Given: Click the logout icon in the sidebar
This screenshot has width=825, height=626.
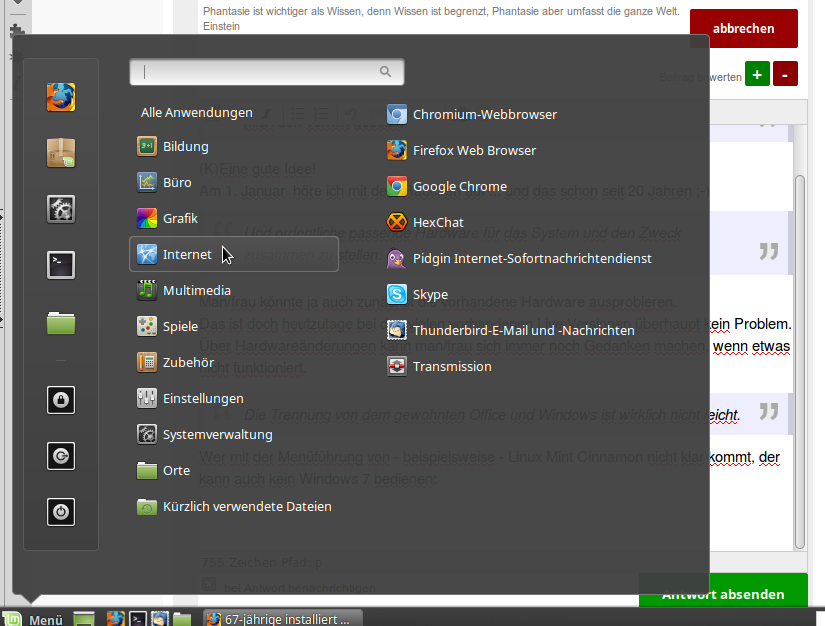Looking at the screenshot, I should click(61, 456).
